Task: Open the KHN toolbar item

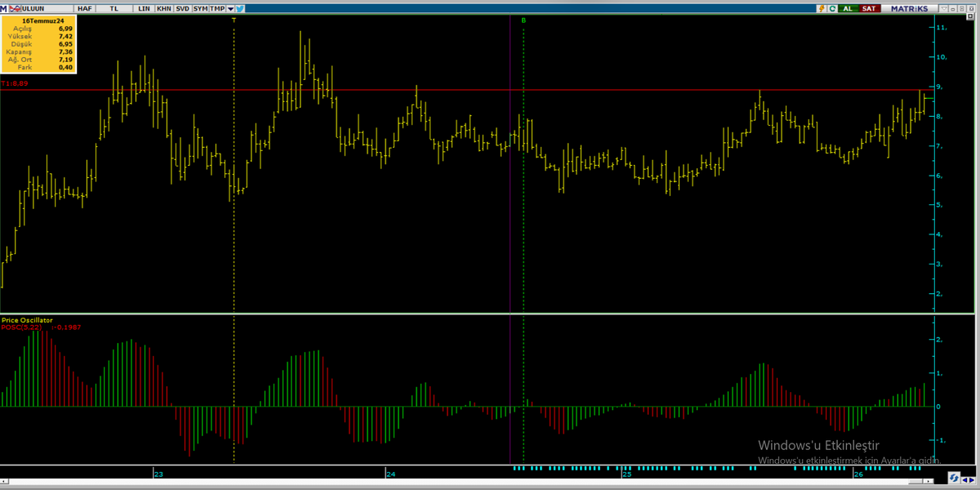Action: [x=164, y=8]
